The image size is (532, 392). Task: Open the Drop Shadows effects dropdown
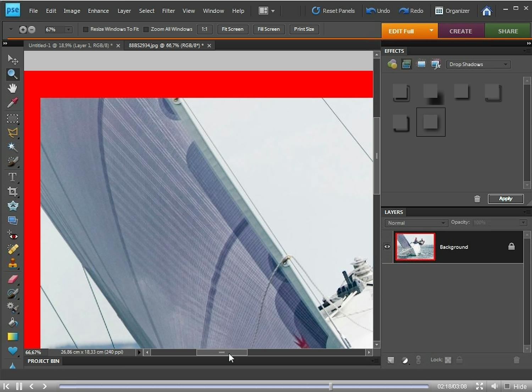478,65
